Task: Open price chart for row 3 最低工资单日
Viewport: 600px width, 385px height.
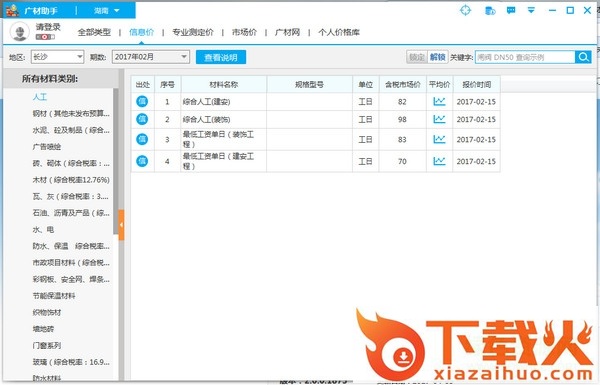Action: (439, 139)
